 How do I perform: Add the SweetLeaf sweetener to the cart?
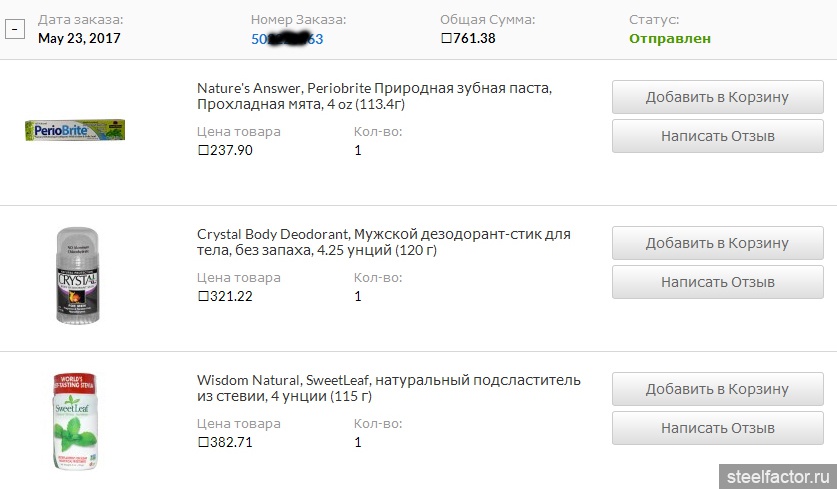click(x=717, y=389)
